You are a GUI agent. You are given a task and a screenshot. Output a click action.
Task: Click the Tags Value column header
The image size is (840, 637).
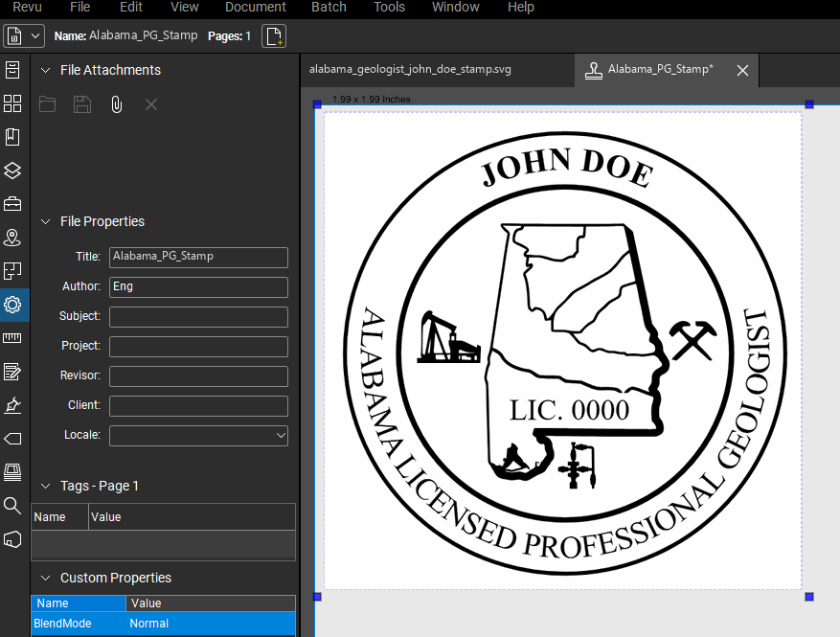pyautogui.click(x=192, y=517)
